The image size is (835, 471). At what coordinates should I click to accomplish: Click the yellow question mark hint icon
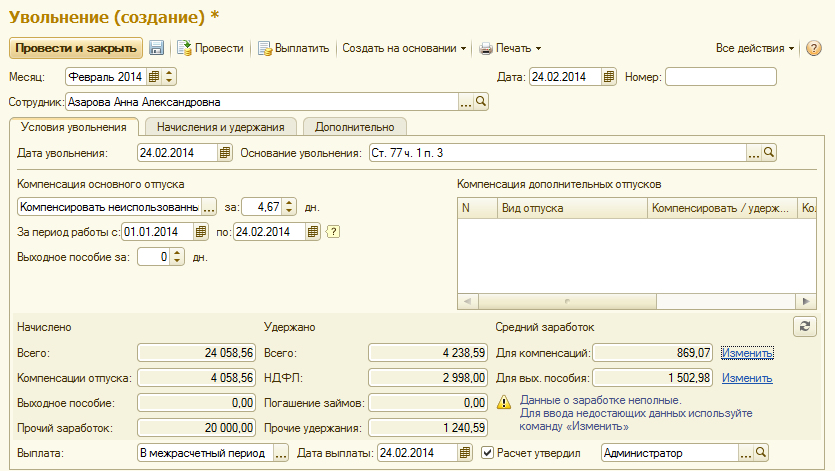click(x=333, y=232)
